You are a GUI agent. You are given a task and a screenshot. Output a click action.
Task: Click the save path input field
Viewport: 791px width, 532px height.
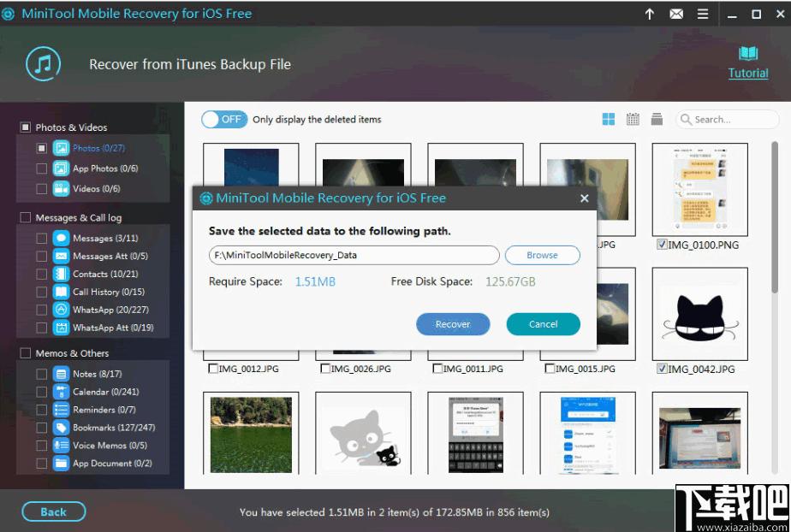pos(354,255)
